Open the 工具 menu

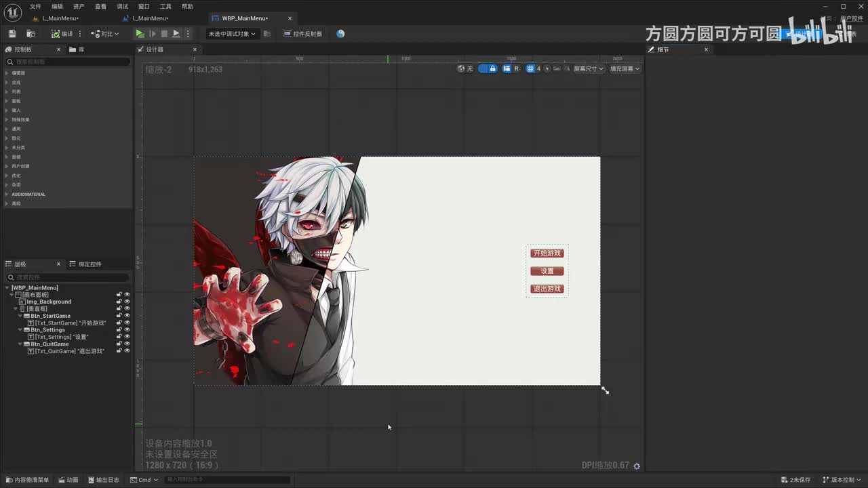coord(165,6)
